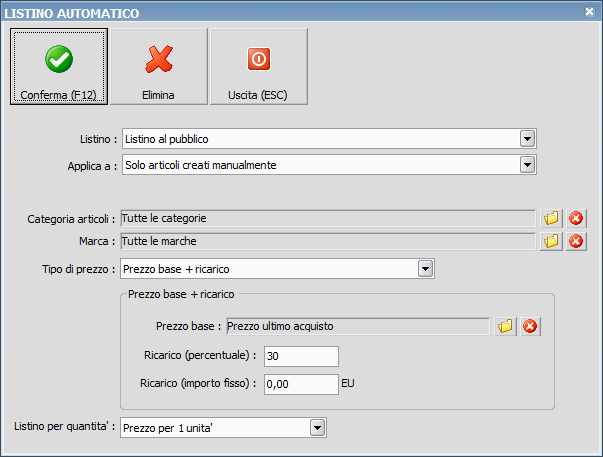603x457 pixels.
Task: Click the 'Categoria articoli :' label
Action: [x=71, y=219]
